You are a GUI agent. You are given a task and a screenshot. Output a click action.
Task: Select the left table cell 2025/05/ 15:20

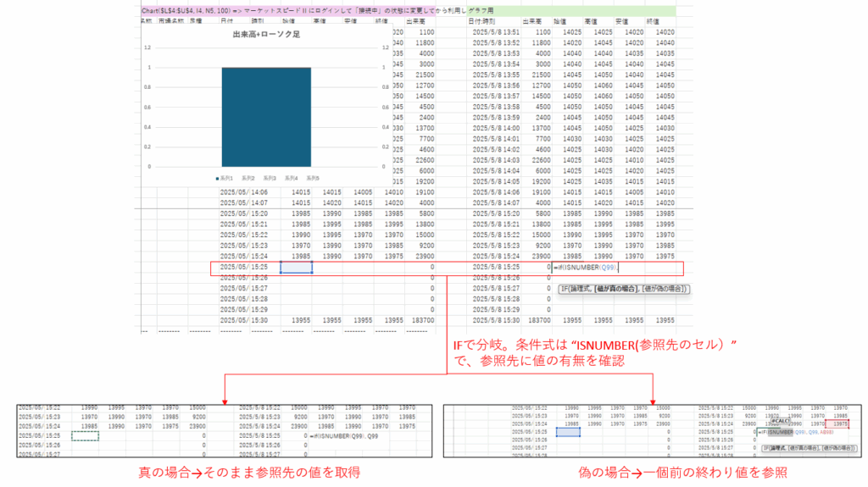(243, 213)
